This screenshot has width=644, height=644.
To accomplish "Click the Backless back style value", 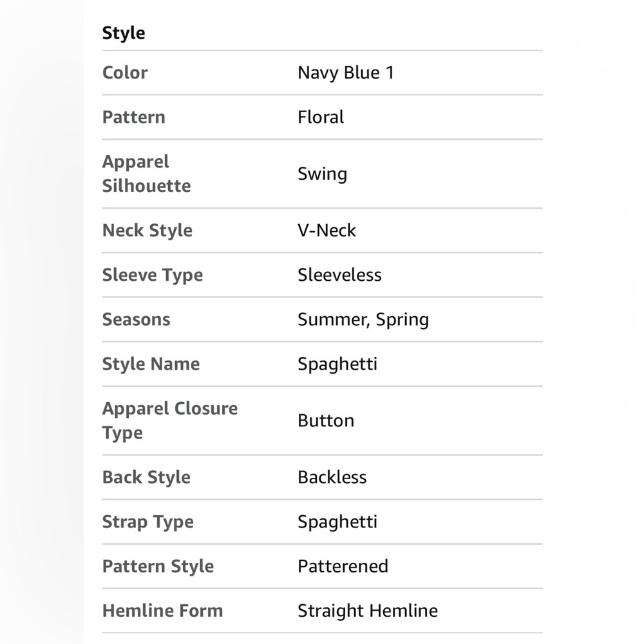I will (332, 477).
